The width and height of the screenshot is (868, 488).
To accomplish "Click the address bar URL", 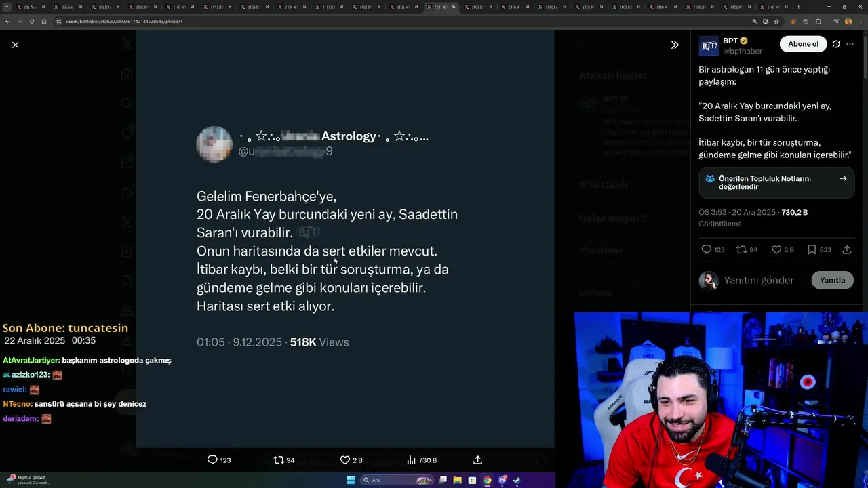I will [x=123, y=21].
